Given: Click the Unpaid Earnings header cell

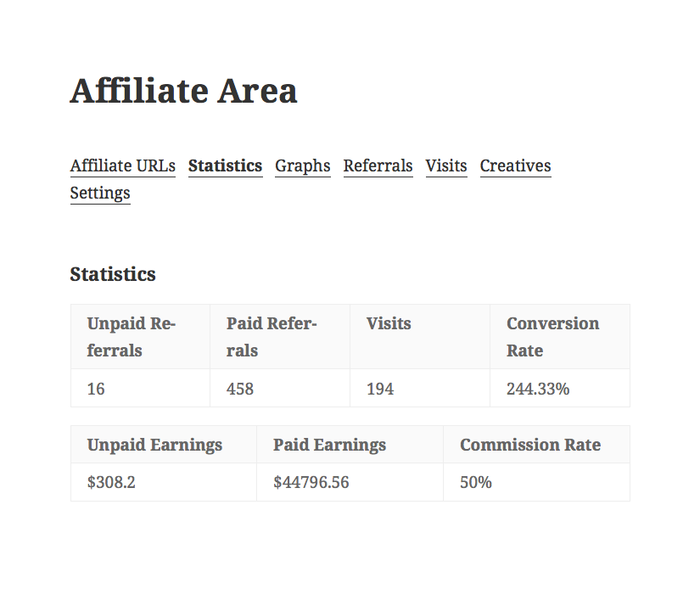Looking at the screenshot, I should (x=154, y=445).
